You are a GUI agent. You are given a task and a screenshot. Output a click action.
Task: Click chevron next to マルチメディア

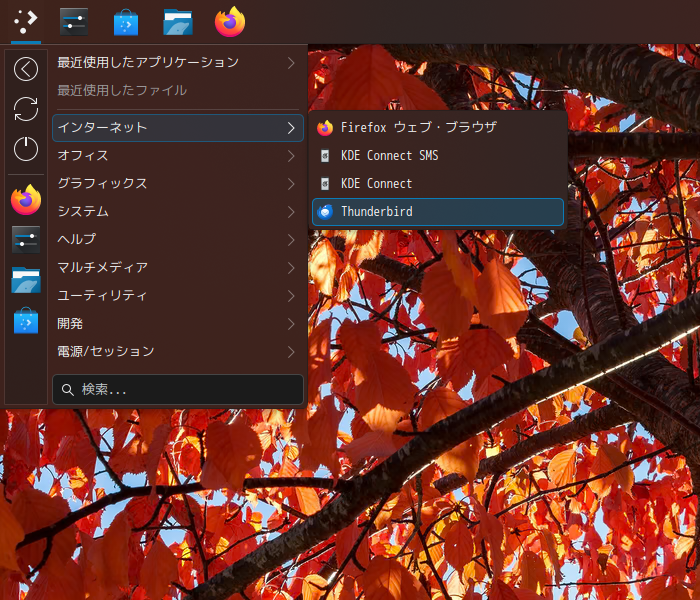(x=291, y=268)
